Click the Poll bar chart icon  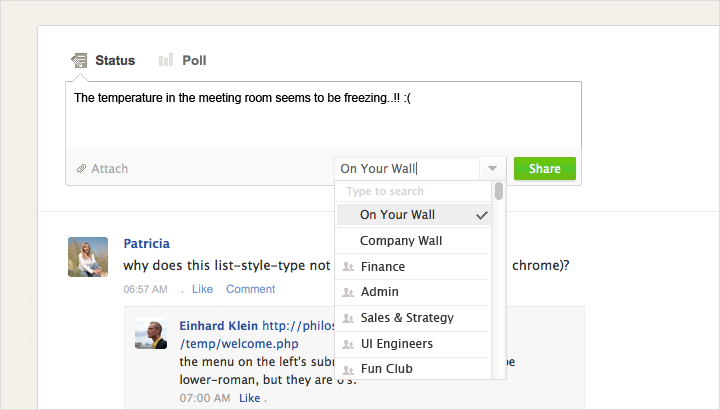pos(165,61)
